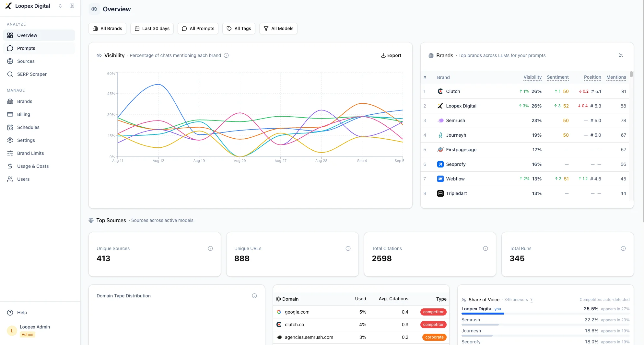Viewport: 644px width, 345px height.
Task: Open the All Prompts filter
Action: tap(198, 29)
